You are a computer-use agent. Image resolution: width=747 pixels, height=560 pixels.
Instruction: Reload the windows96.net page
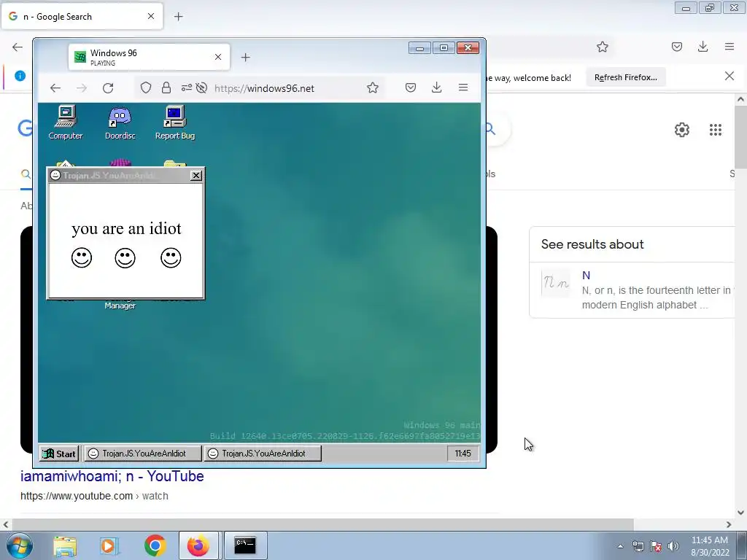point(108,88)
